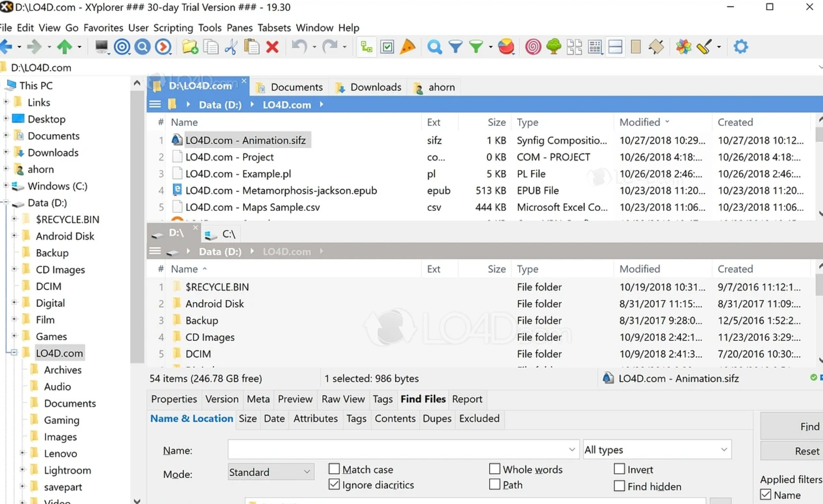Enable the Path checkbox
This screenshot has height=504, width=823.
coord(495,484)
